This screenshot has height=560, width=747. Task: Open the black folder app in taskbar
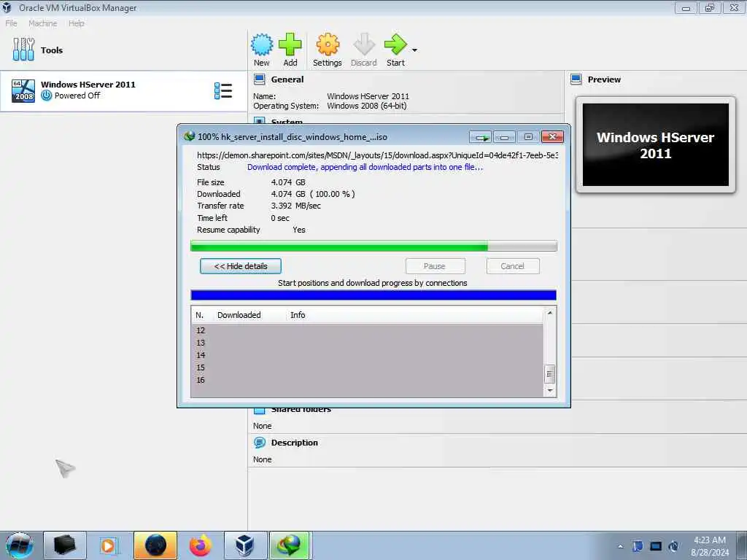click(x=65, y=545)
